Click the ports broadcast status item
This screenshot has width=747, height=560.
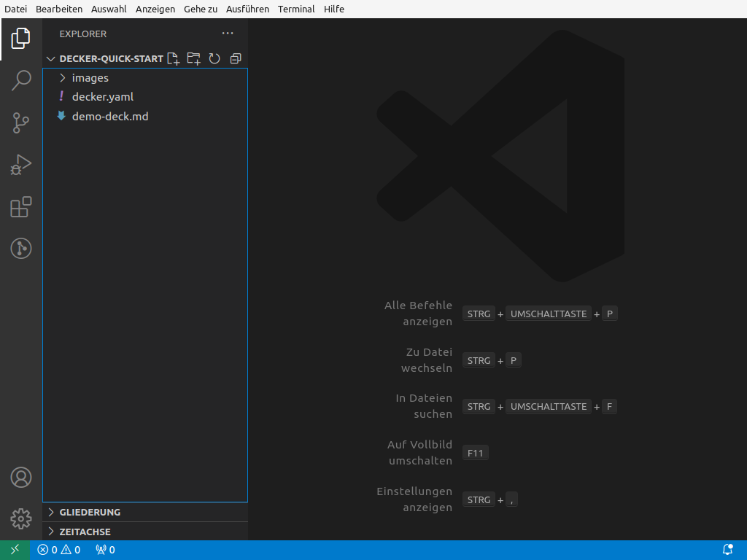click(105, 550)
